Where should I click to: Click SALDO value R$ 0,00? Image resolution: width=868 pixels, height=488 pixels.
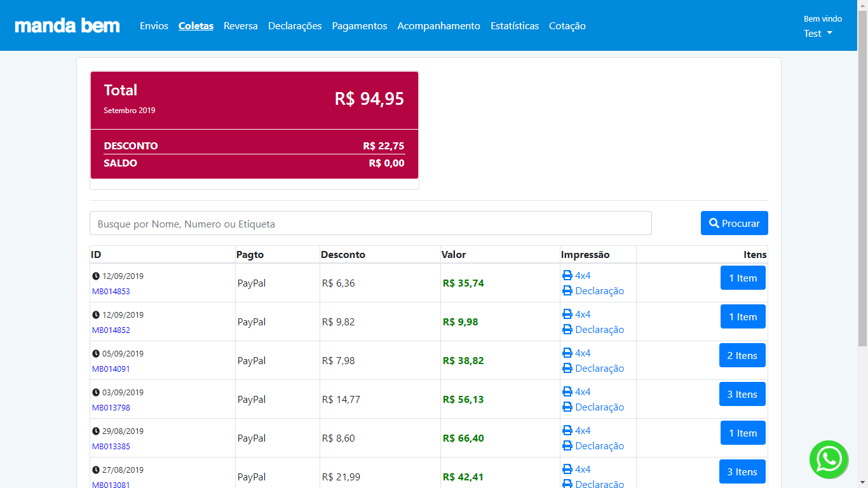(x=386, y=163)
